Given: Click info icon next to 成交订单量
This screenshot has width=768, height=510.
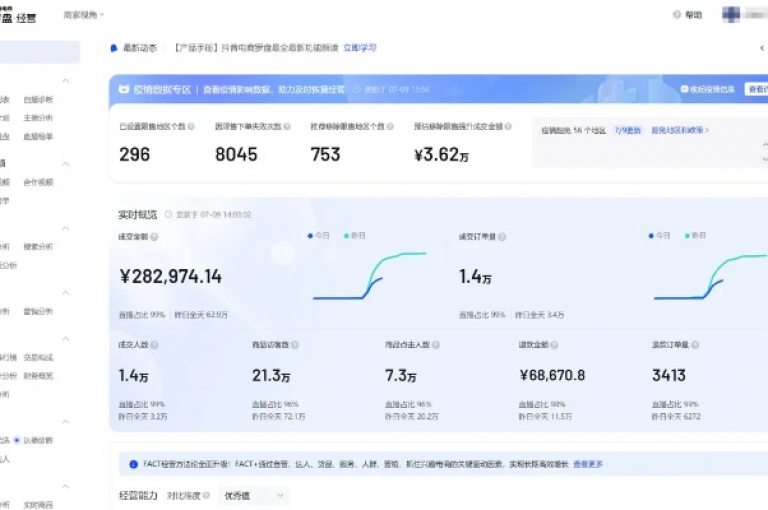Looking at the screenshot, I should [502, 237].
